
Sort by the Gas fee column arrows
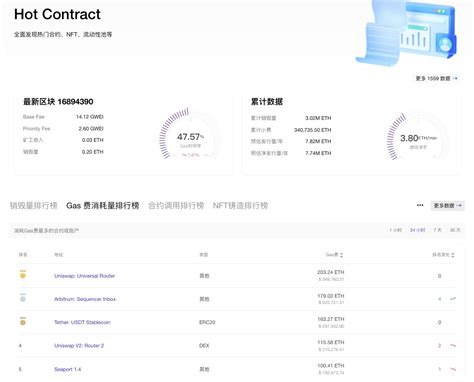[x=341, y=255]
